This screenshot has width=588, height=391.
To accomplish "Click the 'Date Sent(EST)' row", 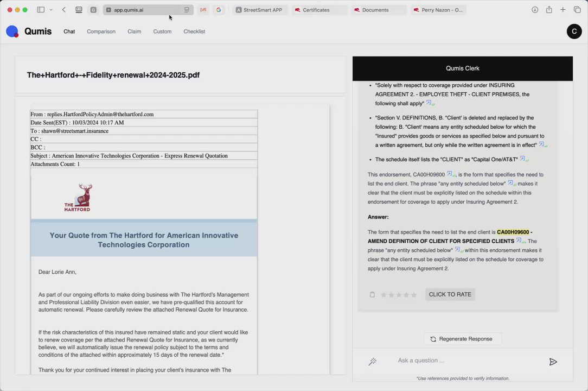I will point(144,122).
